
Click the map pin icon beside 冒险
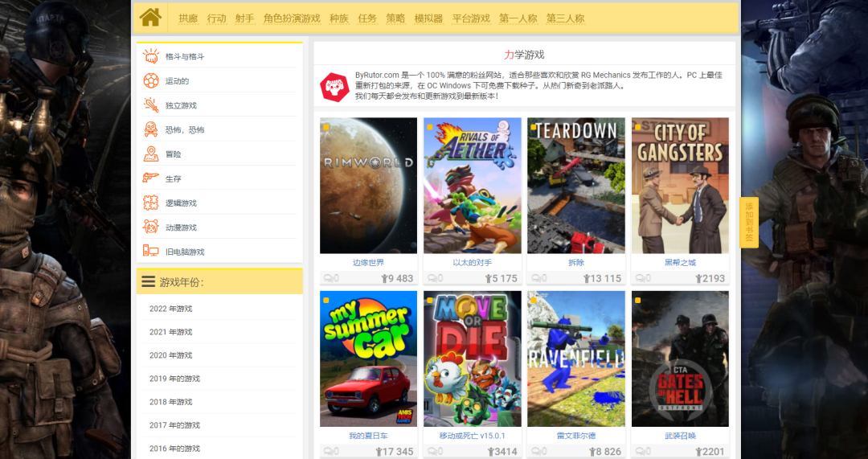click(150, 154)
